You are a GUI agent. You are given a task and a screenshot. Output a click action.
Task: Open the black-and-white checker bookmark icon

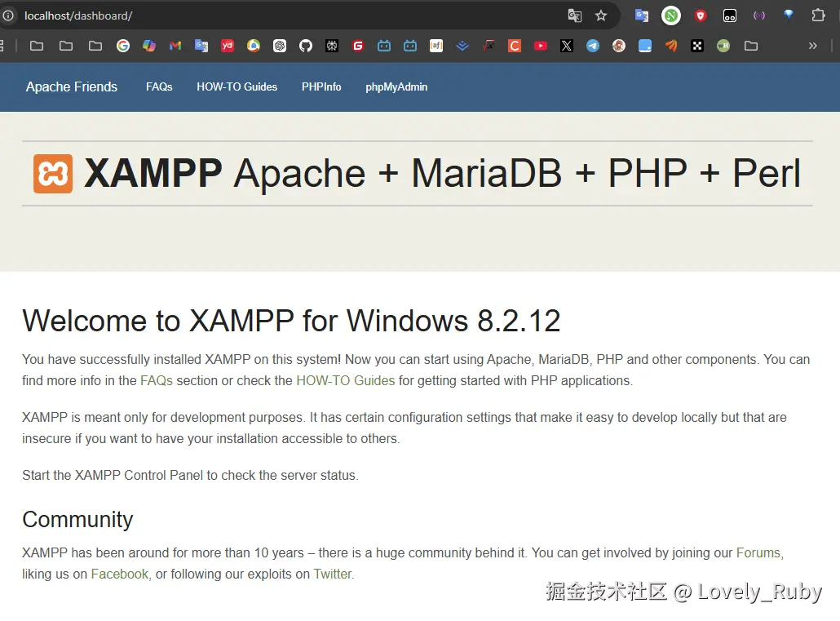click(697, 46)
